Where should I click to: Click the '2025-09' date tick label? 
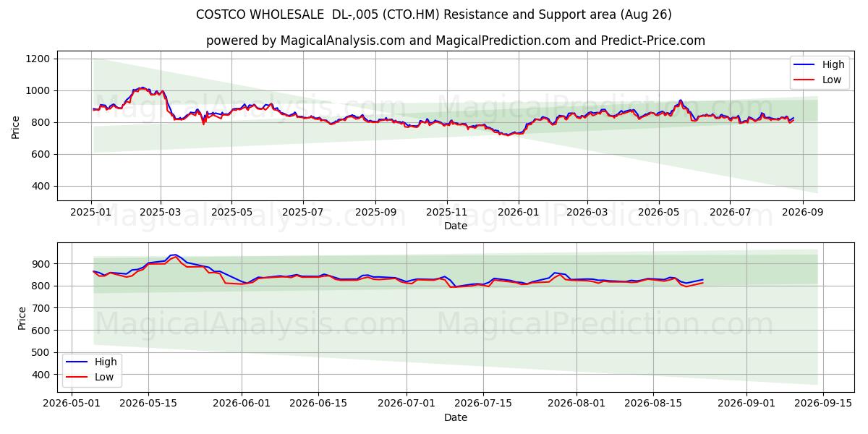pos(375,213)
